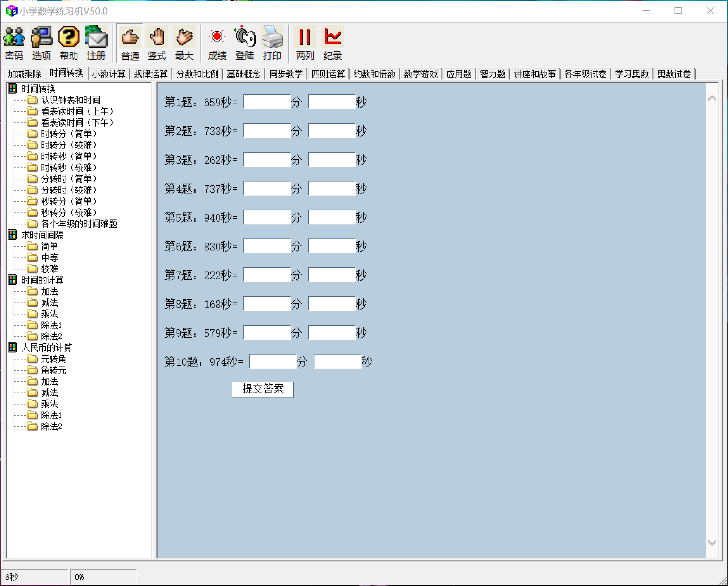This screenshot has height=586, width=728.
Task: Open the 奥数试卷 tab
Action: click(x=674, y=74)
